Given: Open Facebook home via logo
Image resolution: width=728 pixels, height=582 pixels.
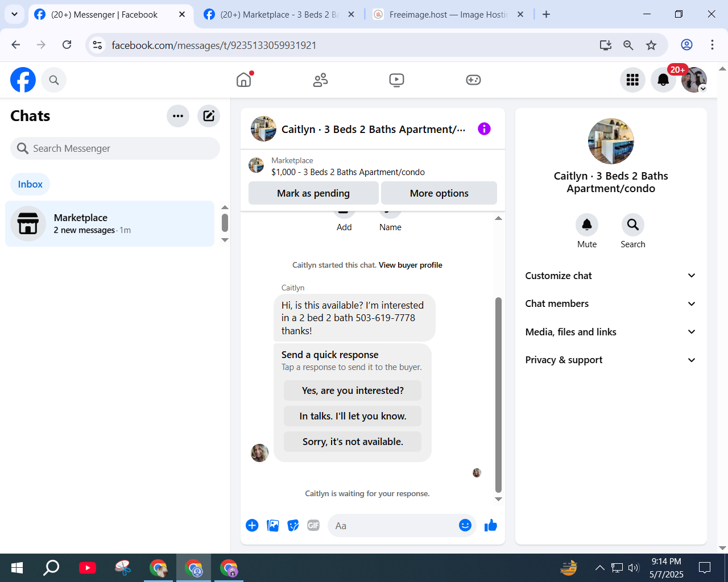Looking at the screenshot, I should [23, 80].
